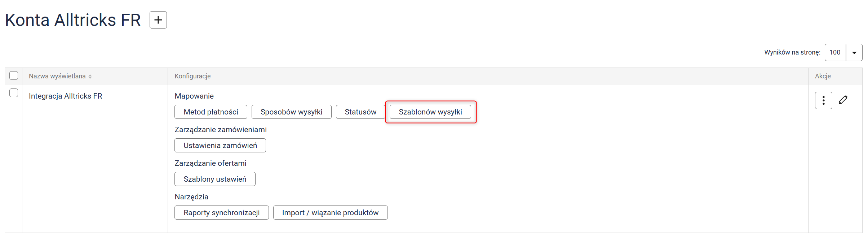Toggle the select-all checkbox in header
The height and width of the screenshot is (238, 868).
[x=14, y=75]
